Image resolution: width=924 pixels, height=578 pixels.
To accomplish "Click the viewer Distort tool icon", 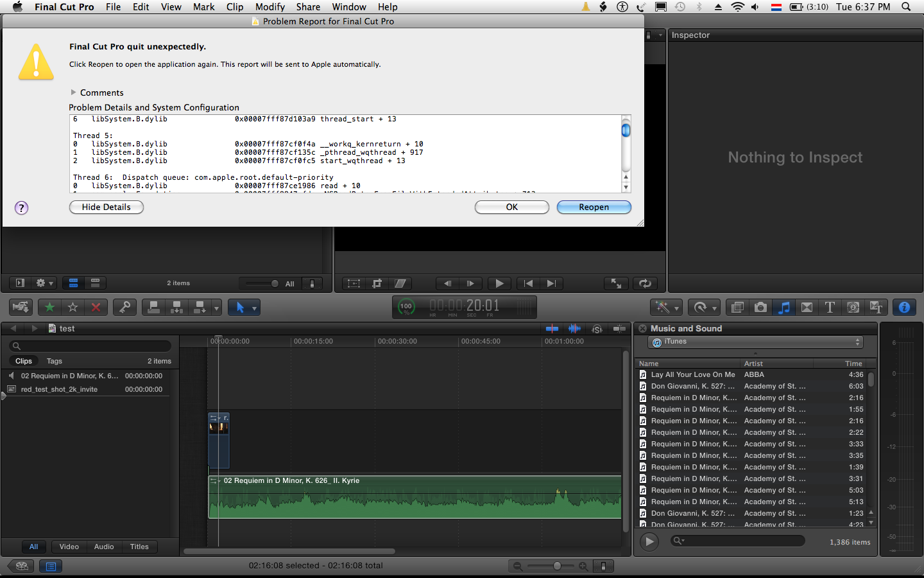I will click(400, 283).
